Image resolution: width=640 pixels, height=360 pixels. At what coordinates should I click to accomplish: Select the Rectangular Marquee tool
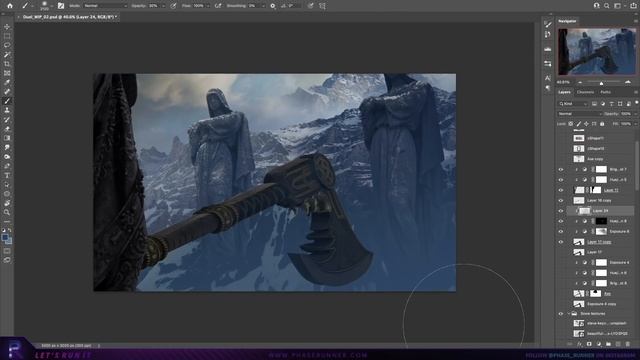point(7,36)
